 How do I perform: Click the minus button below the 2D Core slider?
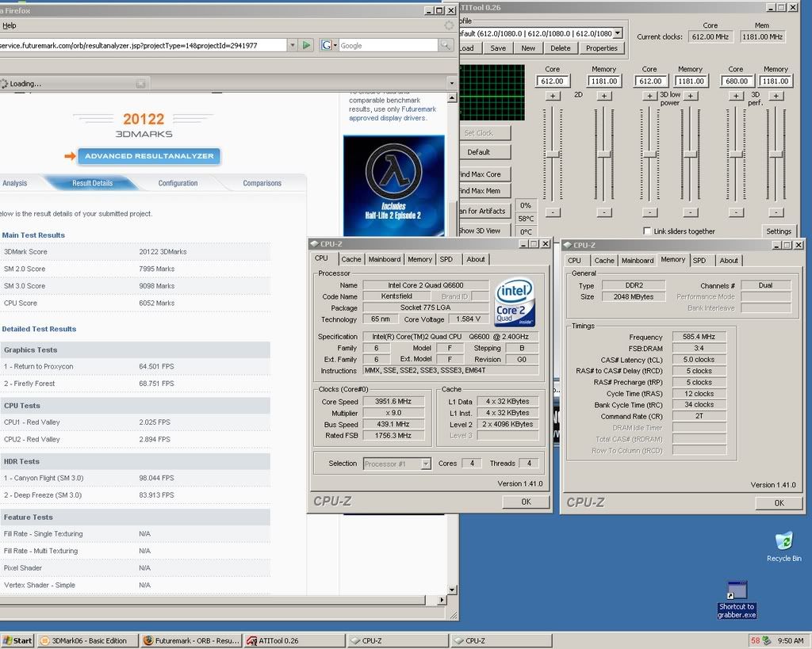(x=553, y=212)
